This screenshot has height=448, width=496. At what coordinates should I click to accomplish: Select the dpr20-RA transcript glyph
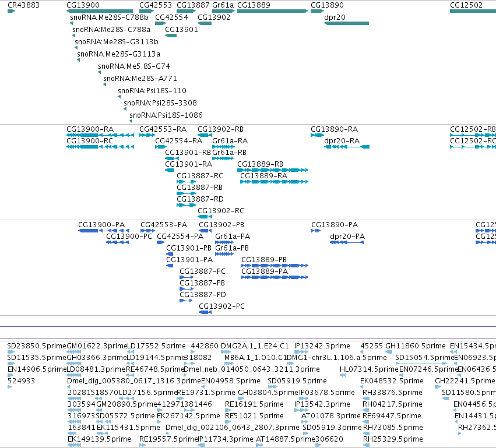347,147
